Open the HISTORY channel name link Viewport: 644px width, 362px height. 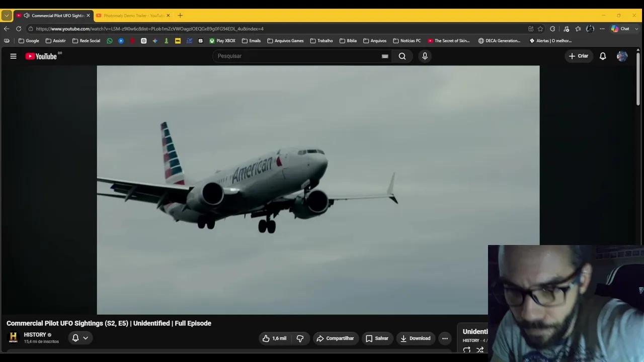pyautogui.click(x=35, y=335)
